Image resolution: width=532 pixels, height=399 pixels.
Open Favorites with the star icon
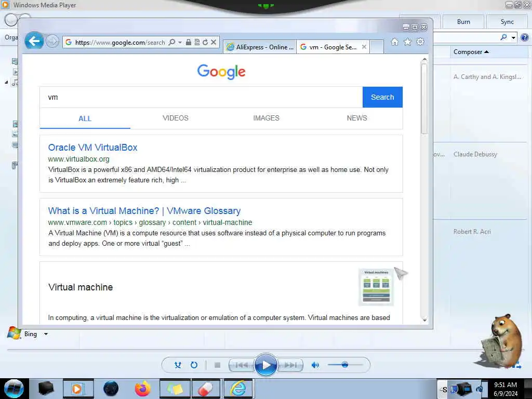[x=407, y=42]
